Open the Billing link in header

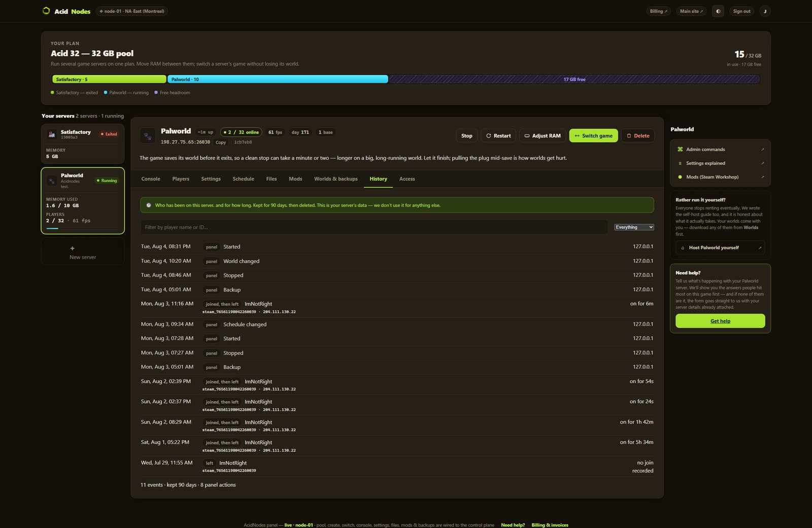point(659,11)
